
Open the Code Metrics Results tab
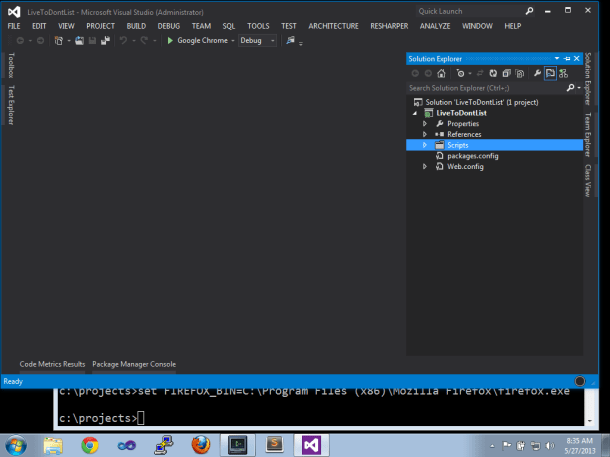pos(53,364)
